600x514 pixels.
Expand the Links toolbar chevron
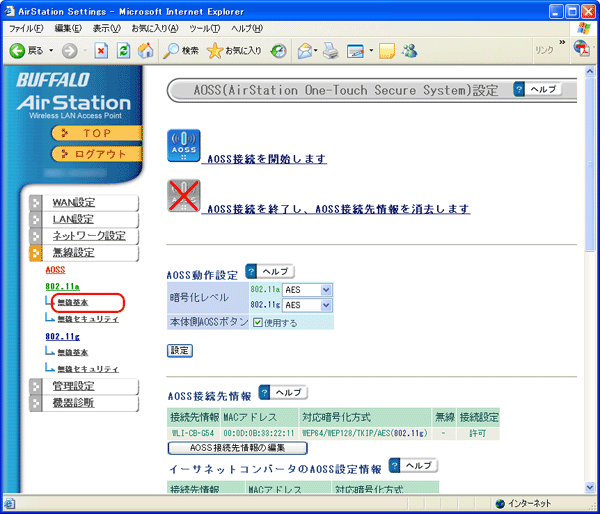point(562,42)
